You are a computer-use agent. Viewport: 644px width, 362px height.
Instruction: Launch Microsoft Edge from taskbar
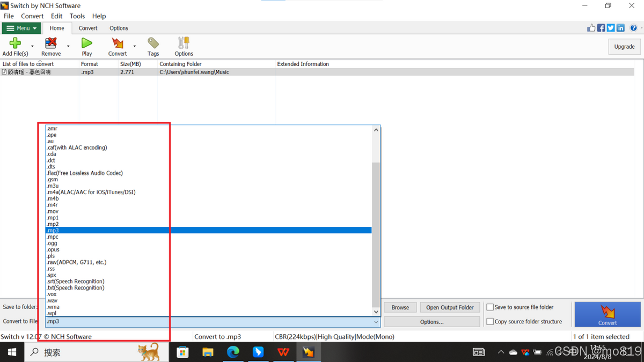pos(233,352)
